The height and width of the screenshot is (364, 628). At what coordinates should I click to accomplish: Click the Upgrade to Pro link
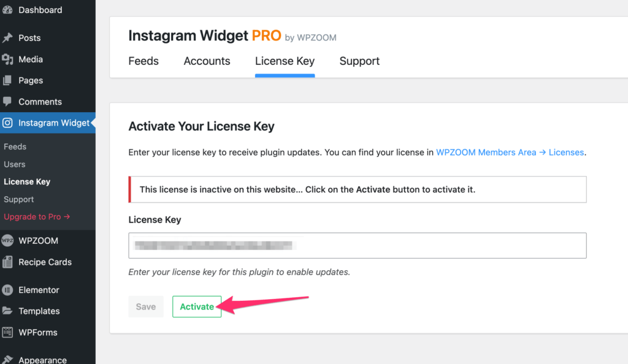37,217
